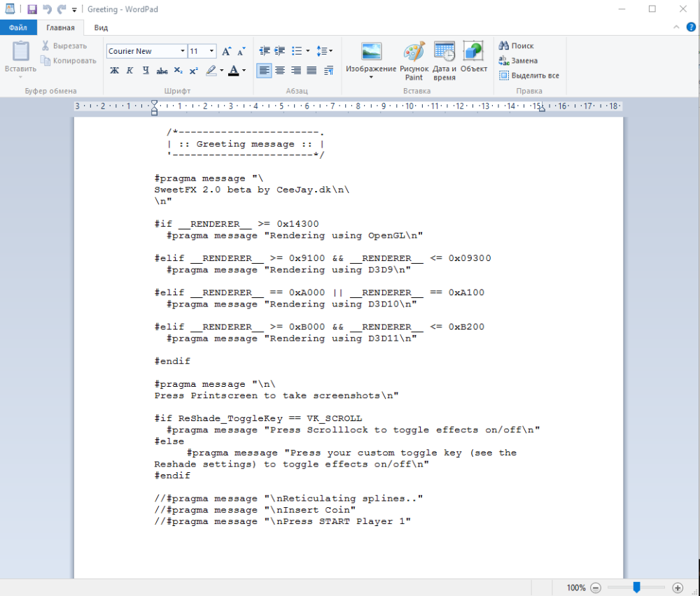
Task: Click the Вставить paste icon
Action: click(20, 51)
